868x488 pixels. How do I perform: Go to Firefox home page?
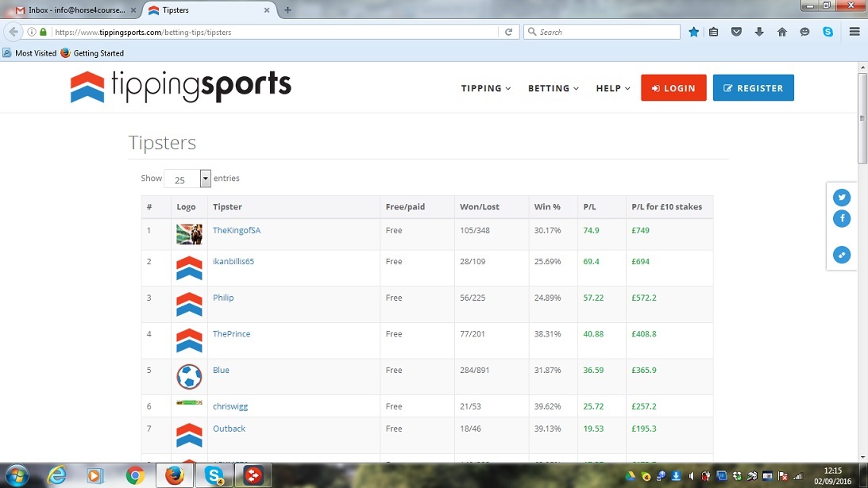[781, 32]
